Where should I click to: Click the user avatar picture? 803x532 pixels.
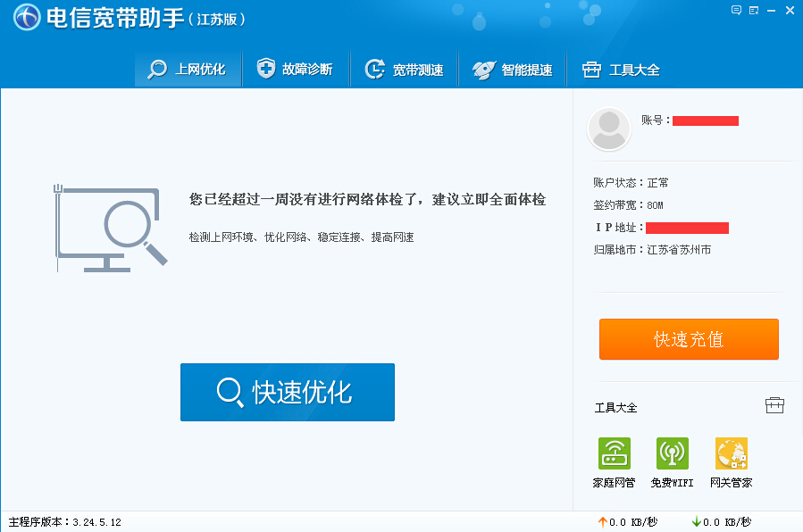tap(608, 129)
